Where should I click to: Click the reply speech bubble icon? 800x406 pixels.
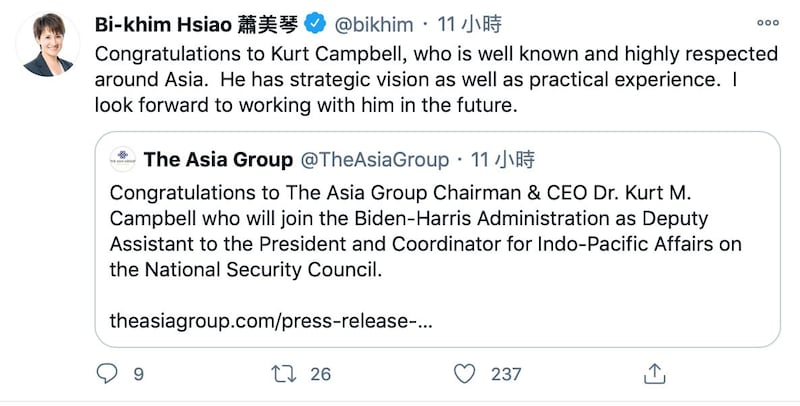107,373
